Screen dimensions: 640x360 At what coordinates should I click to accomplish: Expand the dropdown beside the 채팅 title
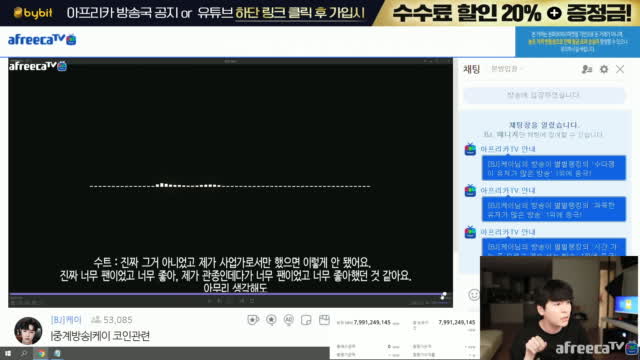pos(507,69)
